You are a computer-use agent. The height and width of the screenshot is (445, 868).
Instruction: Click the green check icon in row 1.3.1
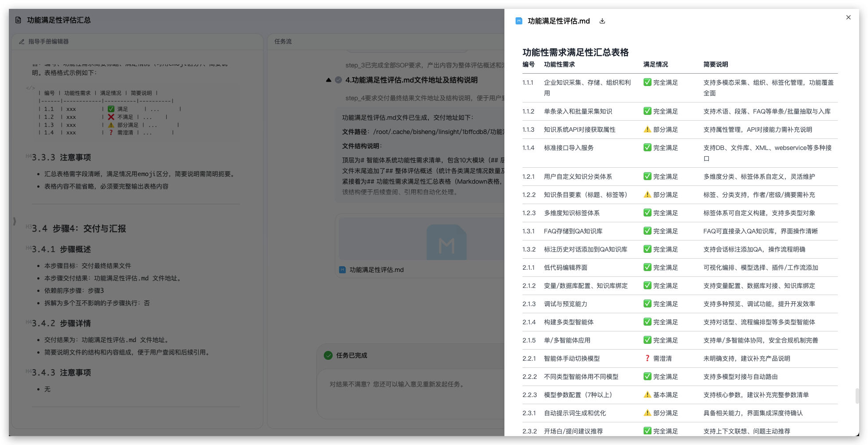point(648,231)
